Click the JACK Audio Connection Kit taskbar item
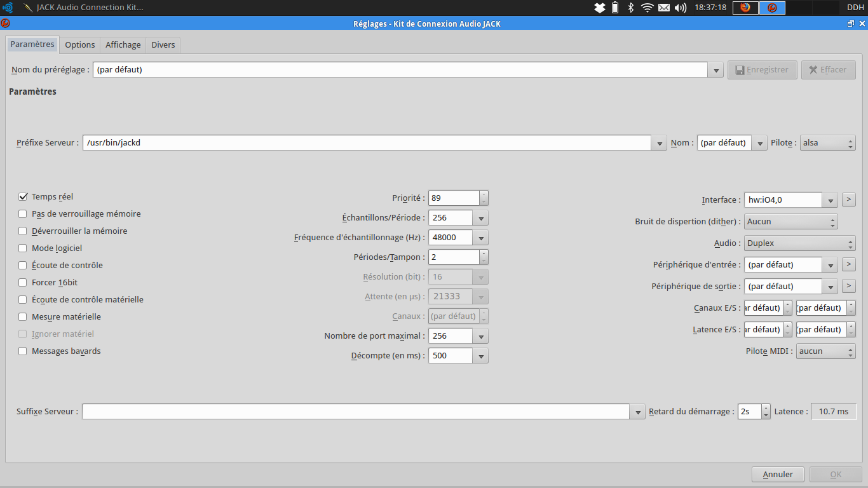This screenshot has height=488, width=868. pos(83,8)
